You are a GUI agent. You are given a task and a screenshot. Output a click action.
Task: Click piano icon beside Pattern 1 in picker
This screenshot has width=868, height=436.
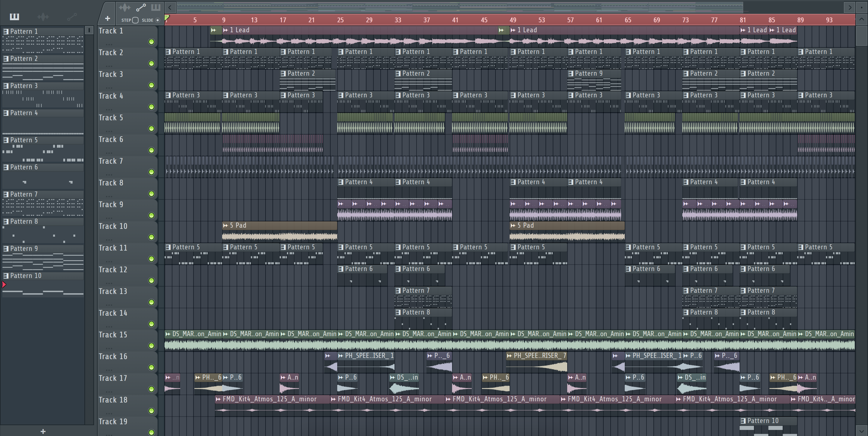[6, 31]
